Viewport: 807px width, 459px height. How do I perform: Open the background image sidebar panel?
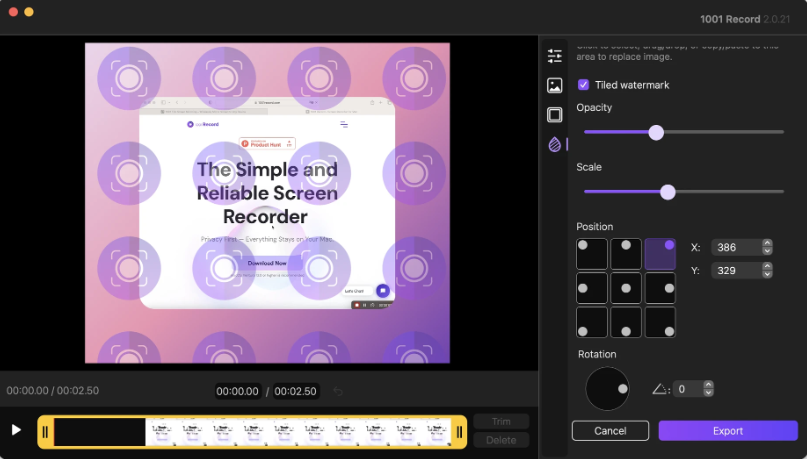554,85
